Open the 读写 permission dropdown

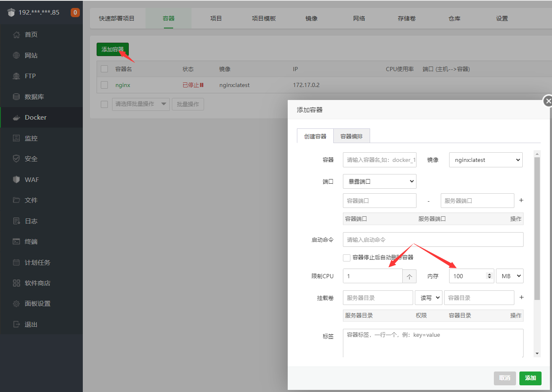point(429,298)
